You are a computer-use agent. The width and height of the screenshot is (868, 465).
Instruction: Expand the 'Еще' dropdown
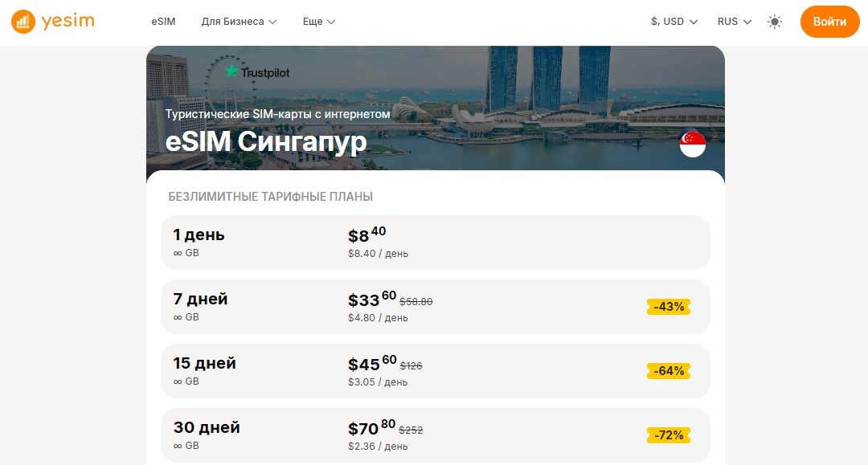[318, 22]
